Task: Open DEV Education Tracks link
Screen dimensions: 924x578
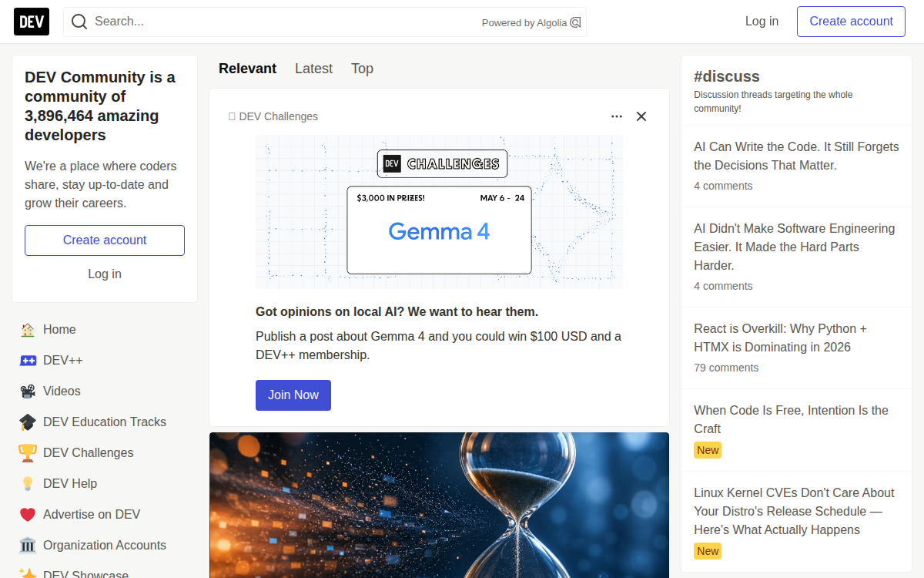Action: tap(105, 422)
